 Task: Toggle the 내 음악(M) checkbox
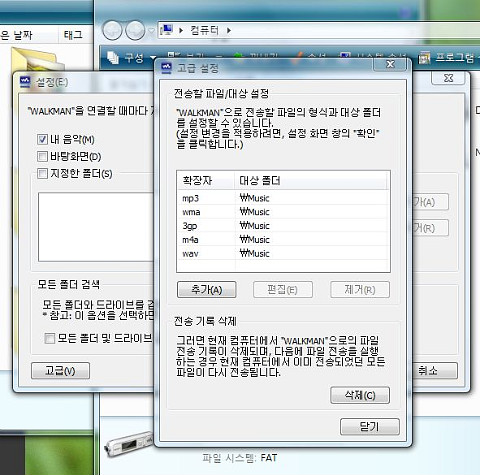tap(42, 139)
